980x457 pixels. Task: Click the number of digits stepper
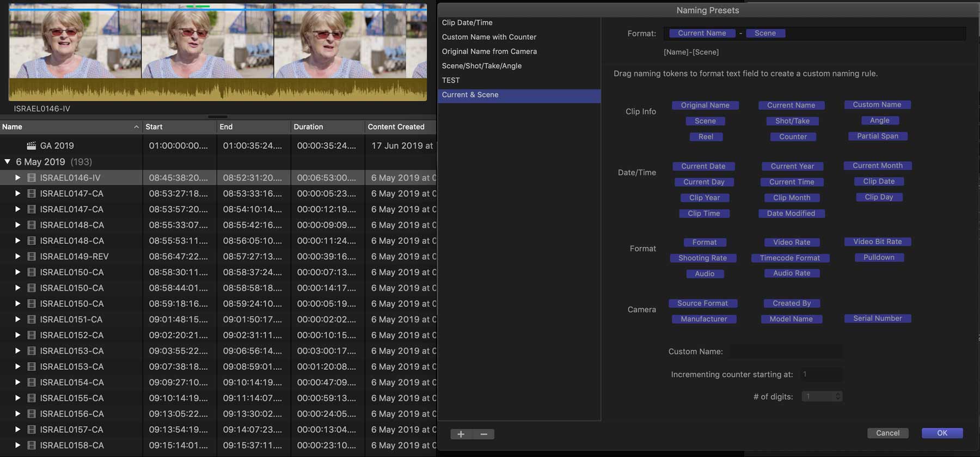[x=838, y=397]
